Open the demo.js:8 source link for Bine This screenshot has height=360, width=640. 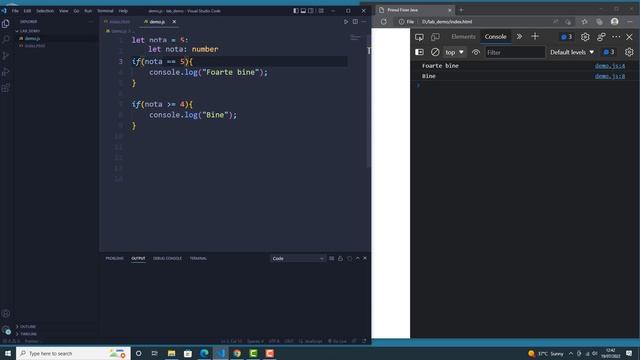pyautogui.click(x=609, y=76)
